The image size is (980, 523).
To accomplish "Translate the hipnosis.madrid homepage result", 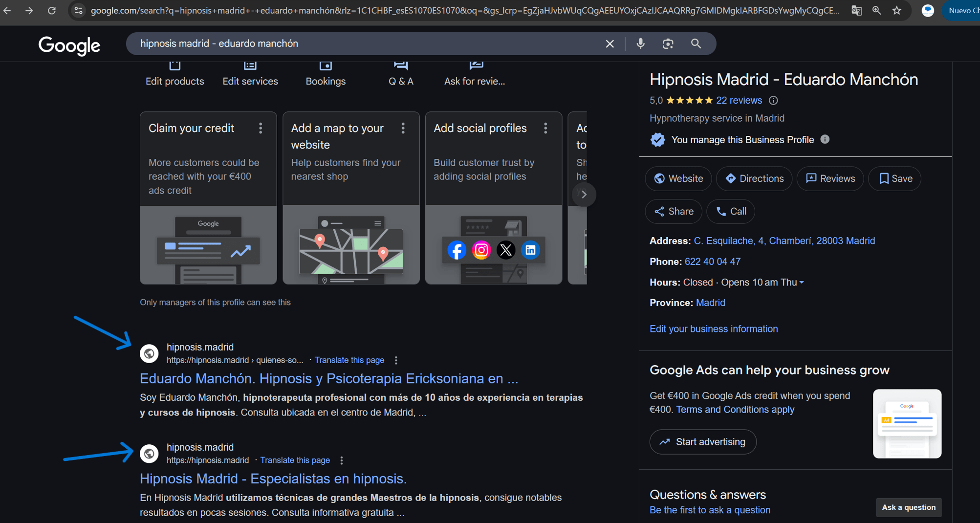I will point(295,460).
